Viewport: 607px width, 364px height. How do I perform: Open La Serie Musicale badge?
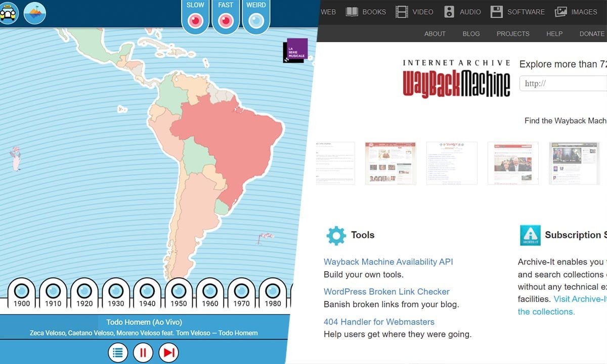point(296,51)
